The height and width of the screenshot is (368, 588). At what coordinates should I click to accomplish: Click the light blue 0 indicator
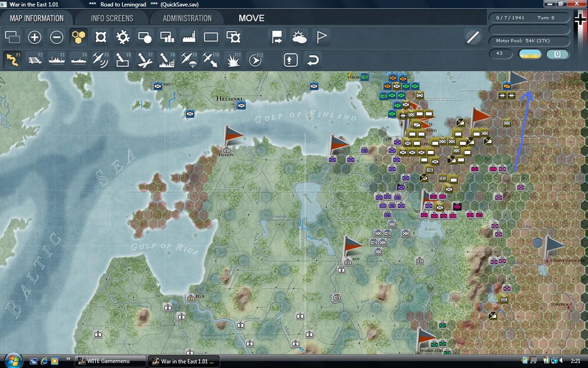pyautogui.click(x=557, y=54)
